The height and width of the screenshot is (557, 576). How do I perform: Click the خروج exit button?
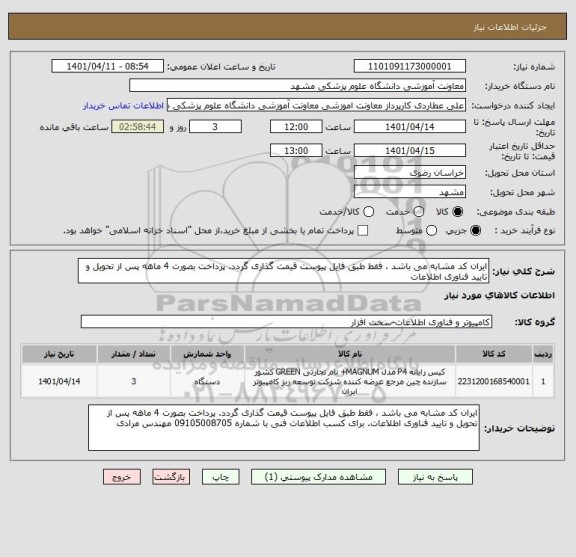122,477
